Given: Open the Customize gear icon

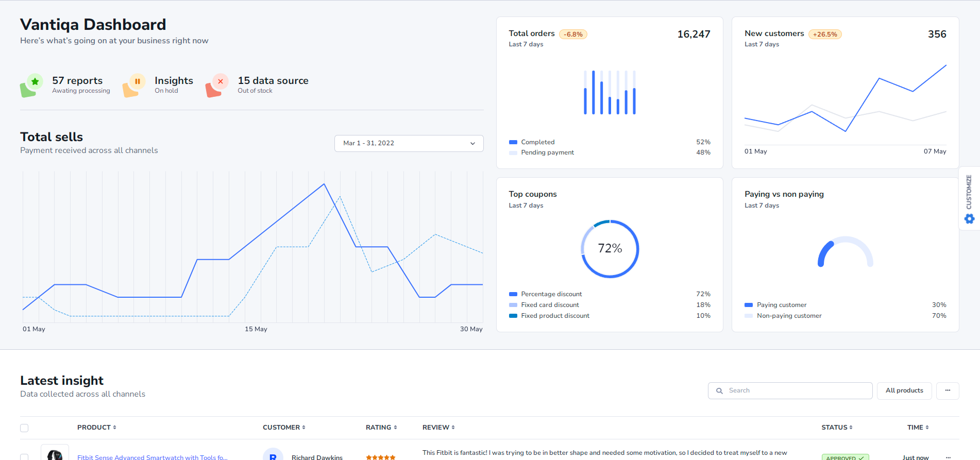Looking at the screenshot, I should click(x=969, y=219).
